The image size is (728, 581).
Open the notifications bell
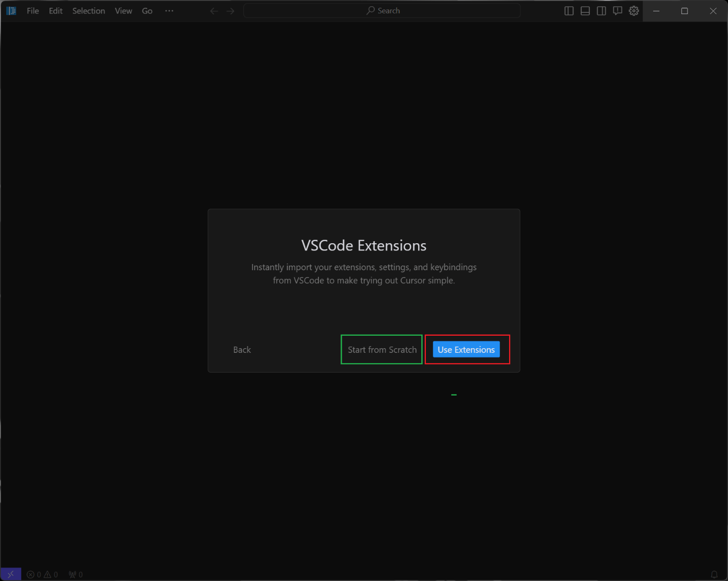[x=714, y=574]
